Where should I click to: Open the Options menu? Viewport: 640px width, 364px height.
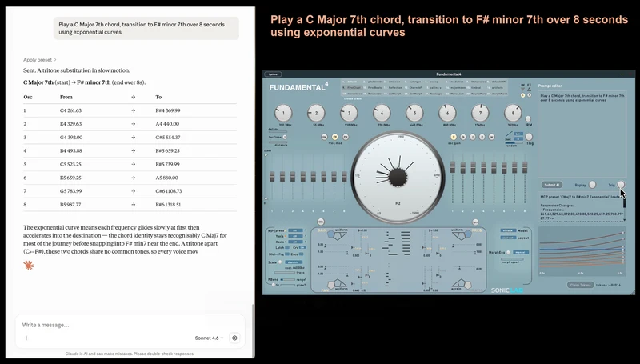tap(273, 74)
